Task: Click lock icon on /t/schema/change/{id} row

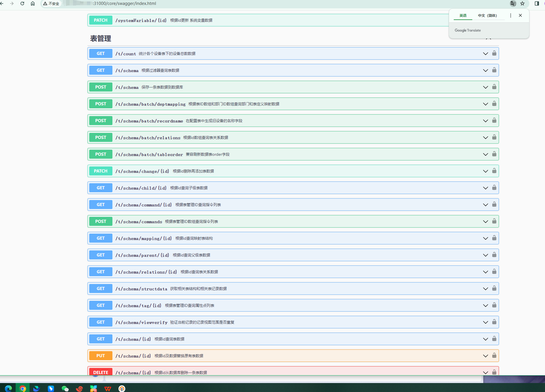Action: [494, 171]
